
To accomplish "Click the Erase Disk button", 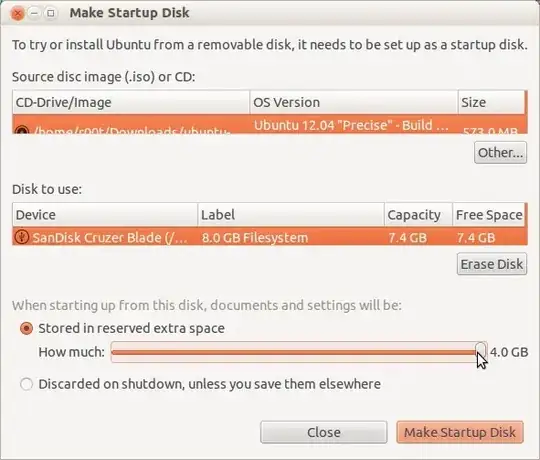I will point(492,264).
